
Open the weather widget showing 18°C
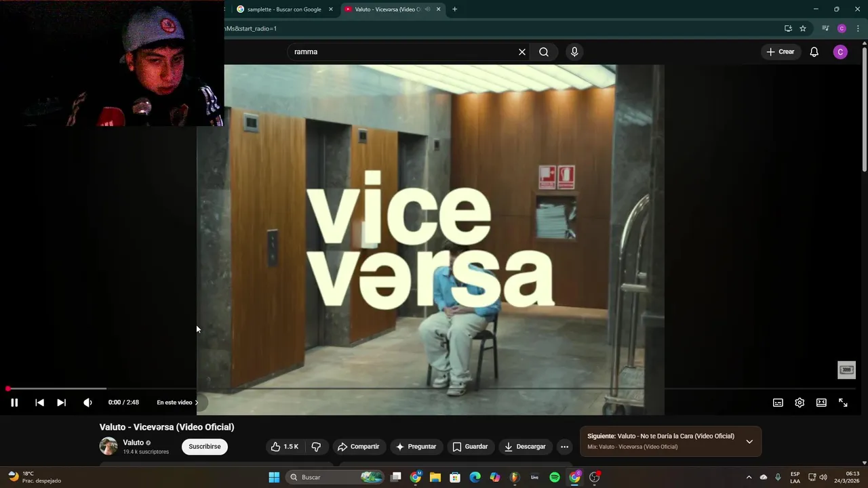click(x=34, y=477)
